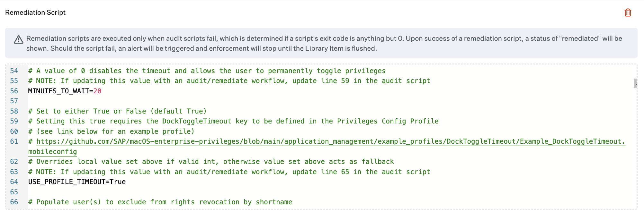
Task: Click the warning triangle icon in notice
Action: pyautogui.click(x=19, y=39)
